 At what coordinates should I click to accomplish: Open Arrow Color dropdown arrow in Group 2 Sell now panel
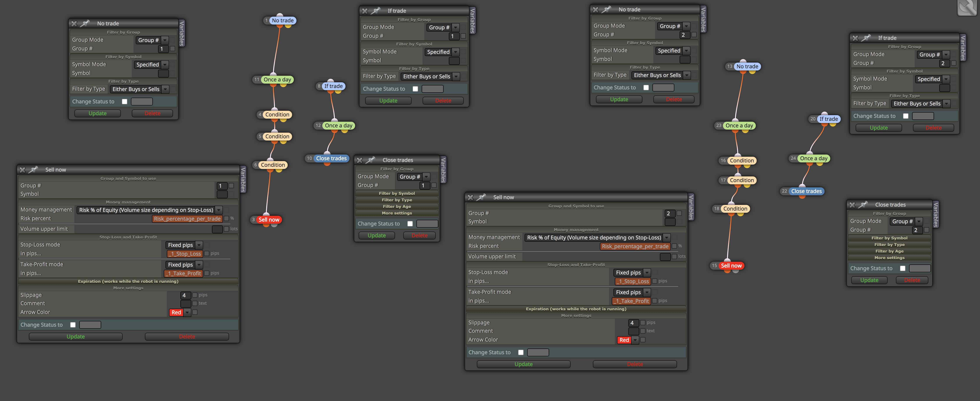pyautogui.click(x=635, y=341)
